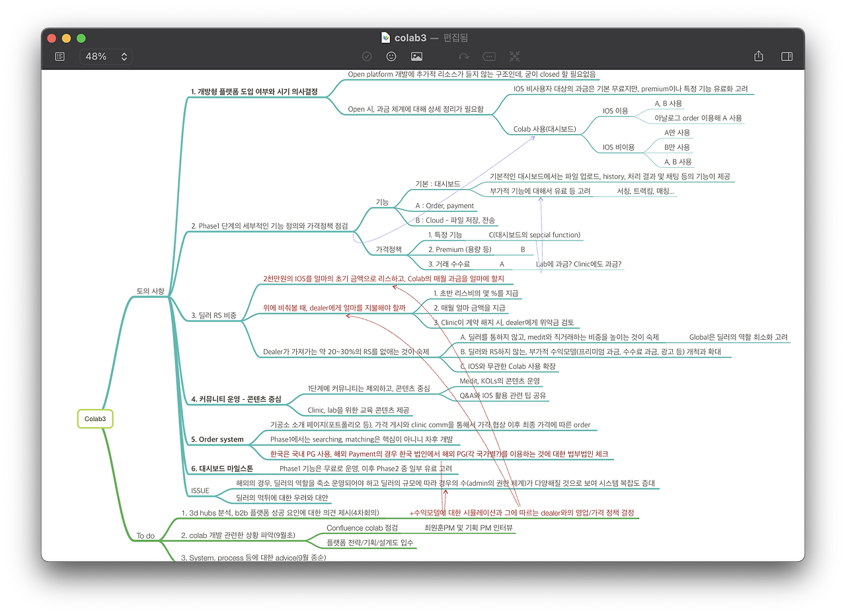Select the 토의 사항 branch node

[150, 291]
